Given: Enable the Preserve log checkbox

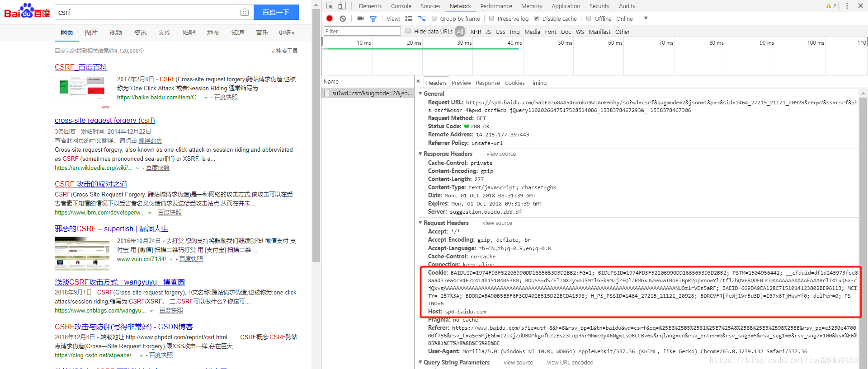Looking at the screenshot, I should point(491,19).
